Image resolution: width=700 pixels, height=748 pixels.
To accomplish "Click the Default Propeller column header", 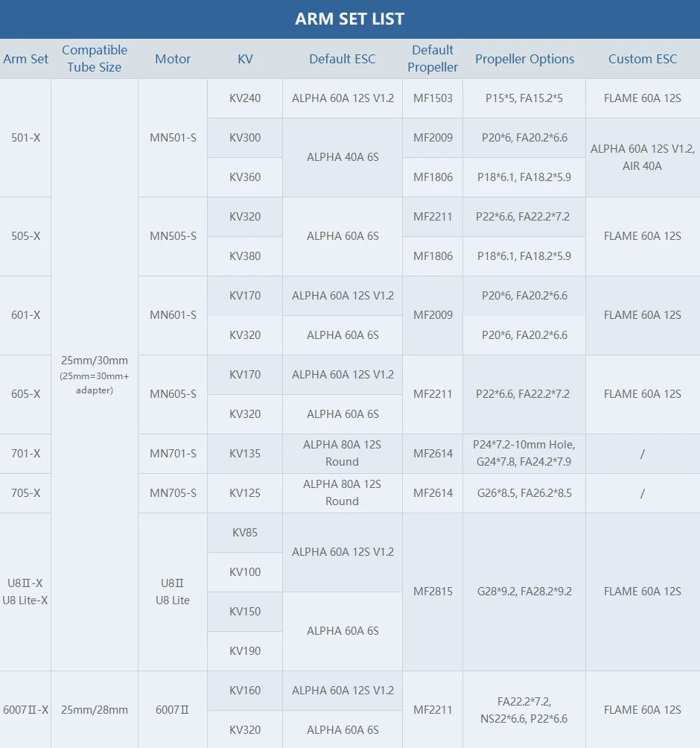I will [433, 59].
